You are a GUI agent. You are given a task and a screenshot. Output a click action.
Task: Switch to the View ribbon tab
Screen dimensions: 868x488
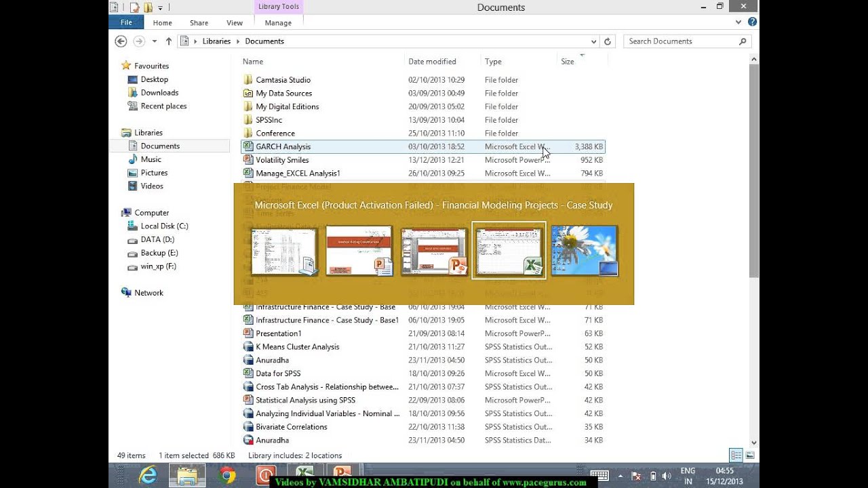[x=235, y=22]
